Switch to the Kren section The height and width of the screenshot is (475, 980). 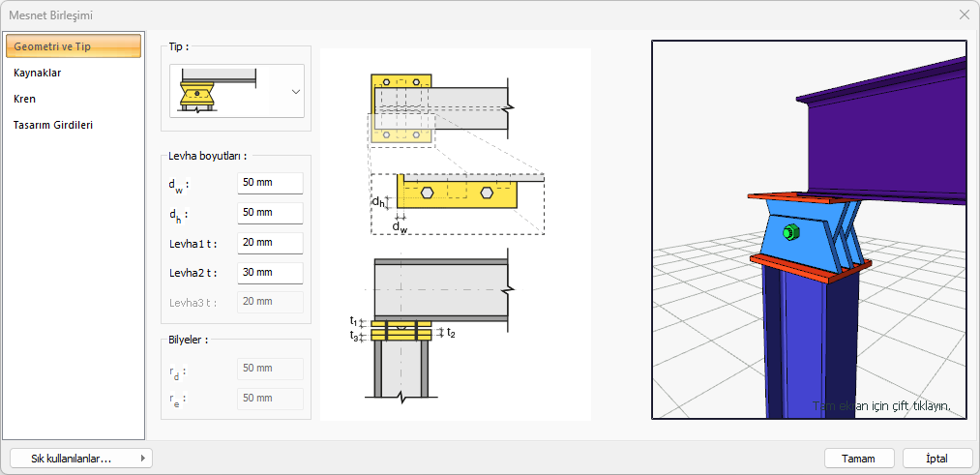(25, 99)
